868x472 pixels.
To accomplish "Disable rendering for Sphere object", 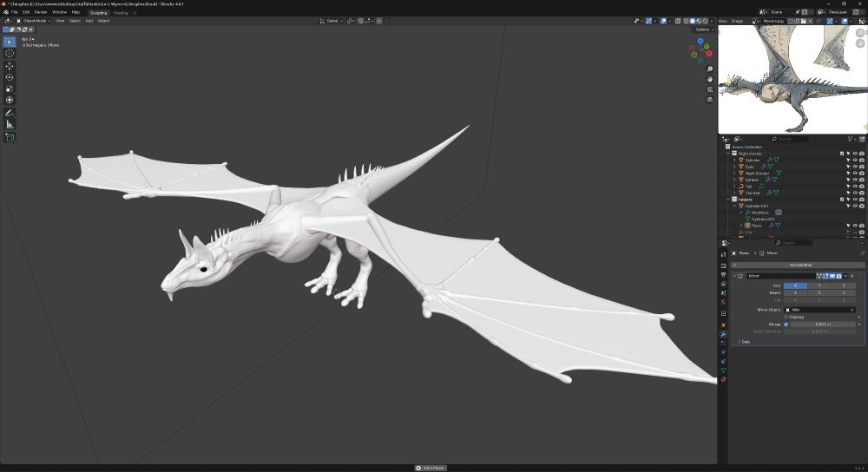I will click(861, 180).
